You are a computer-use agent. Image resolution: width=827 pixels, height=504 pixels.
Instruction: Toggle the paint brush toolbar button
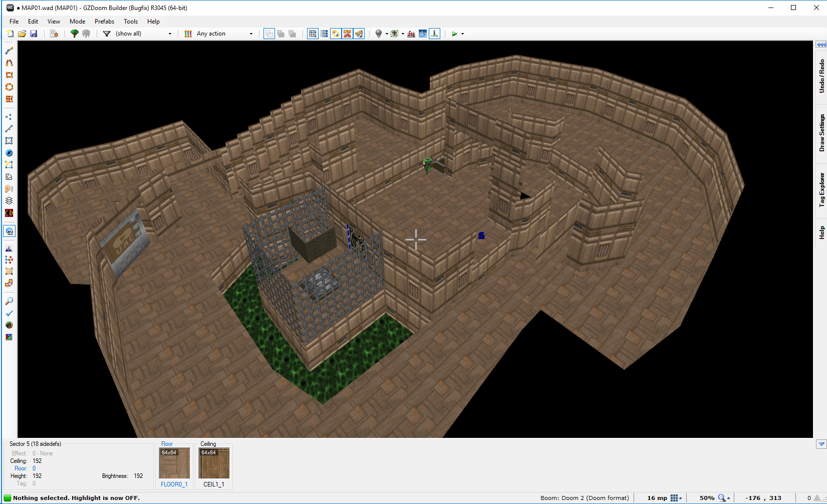(x=359, y=34)
